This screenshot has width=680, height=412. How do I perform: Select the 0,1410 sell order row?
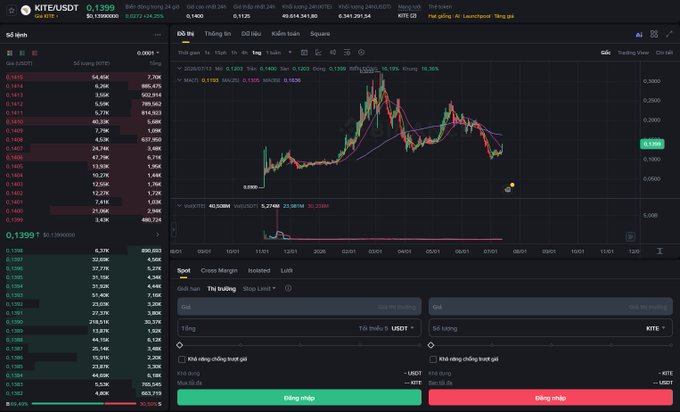(84, 122)
